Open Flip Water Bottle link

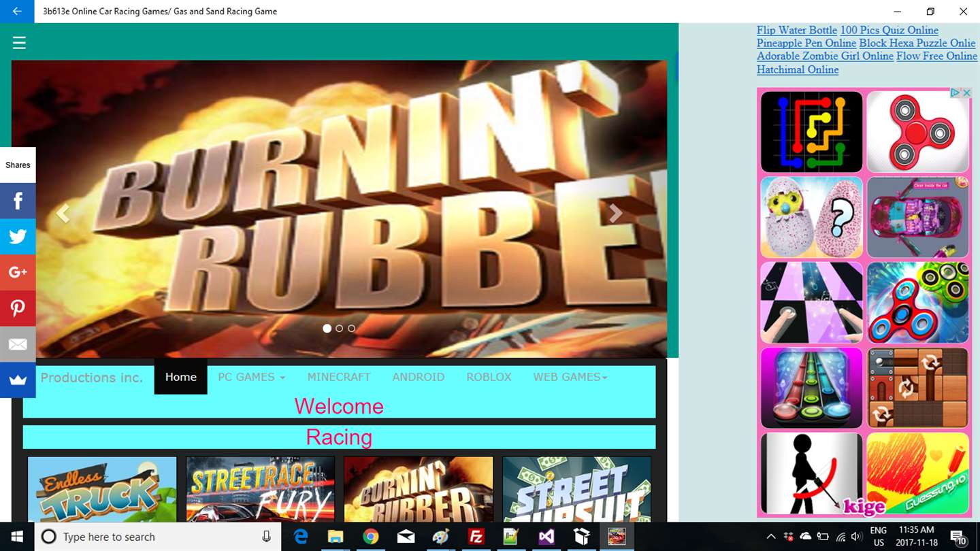797,30
